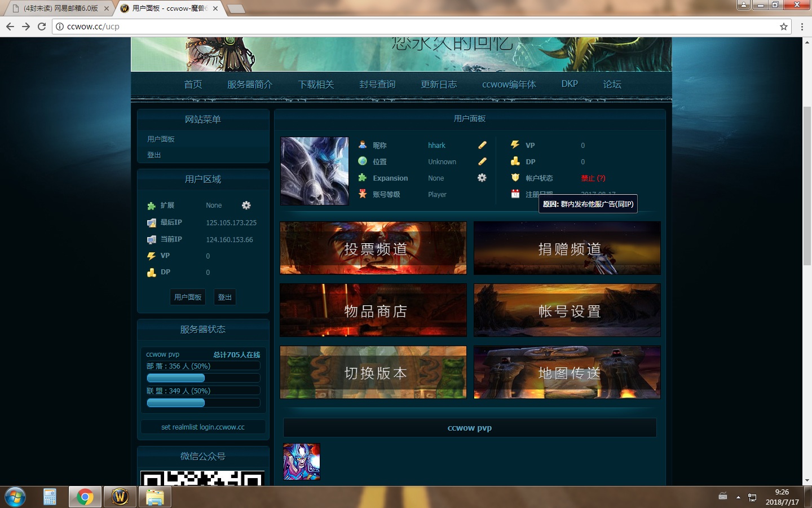Switch to the DKP navigation tab

569,84
